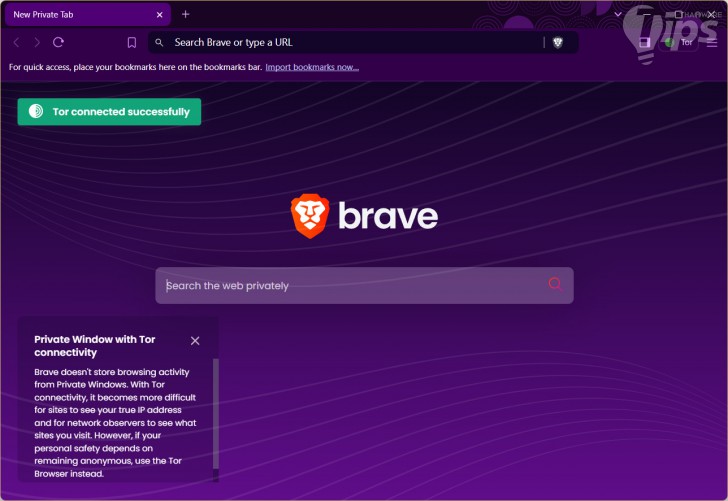
Task: Submit search with magnifier icon
Action: tap(555, 284)
